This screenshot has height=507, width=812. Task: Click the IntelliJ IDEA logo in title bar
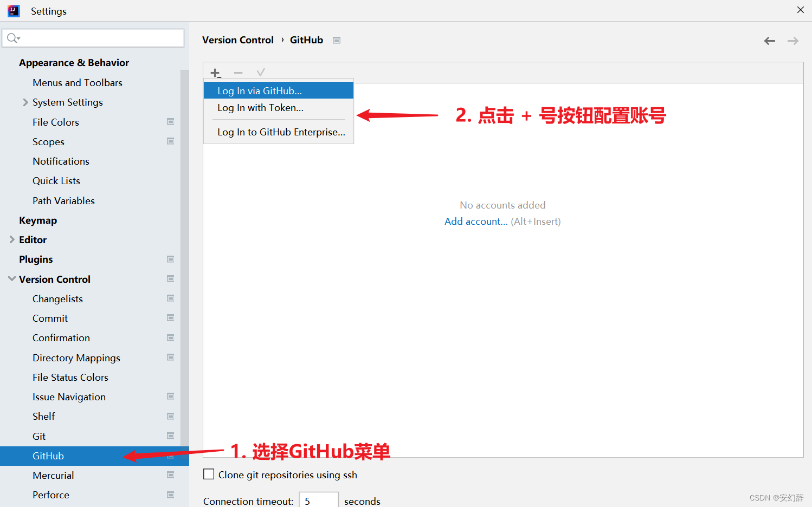tap(14, 11)
